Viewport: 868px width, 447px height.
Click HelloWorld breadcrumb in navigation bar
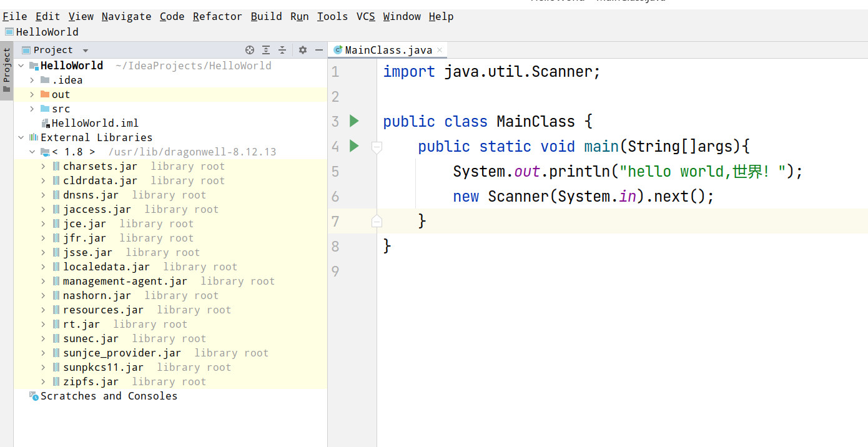click(47, 32)
